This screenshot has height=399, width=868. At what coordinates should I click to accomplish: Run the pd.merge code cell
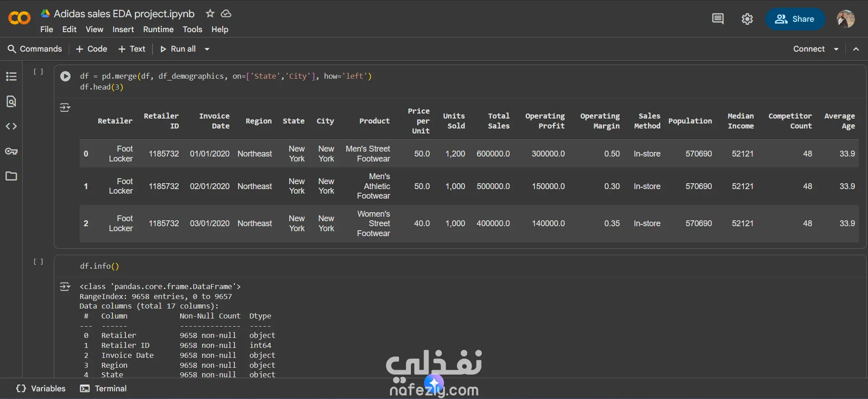[x=66, y=76]
